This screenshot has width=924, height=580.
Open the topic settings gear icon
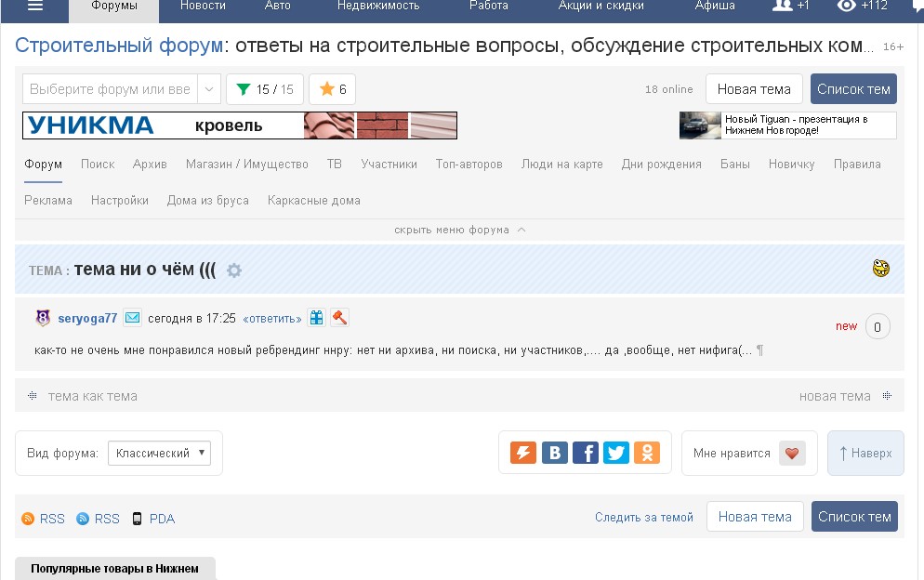coord(235,270)
